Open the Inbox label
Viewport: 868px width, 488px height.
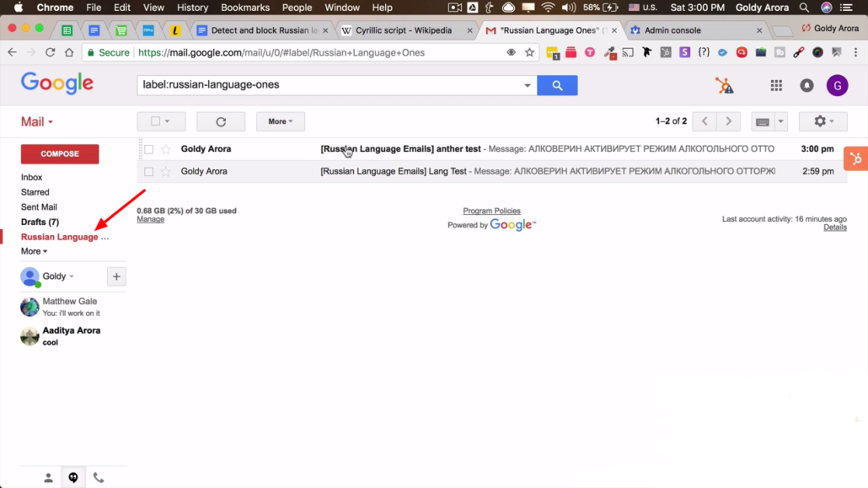[x=31, y=177]
